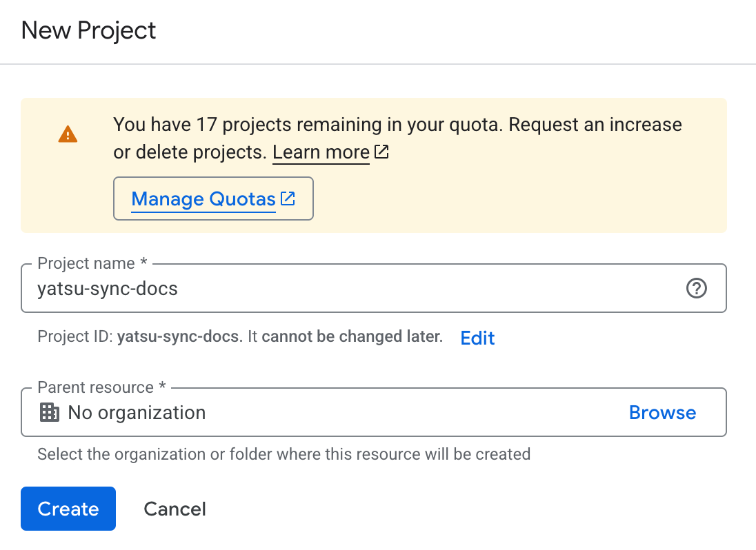Click the external link icon in Manage Quotas

(x=288, y=199)
